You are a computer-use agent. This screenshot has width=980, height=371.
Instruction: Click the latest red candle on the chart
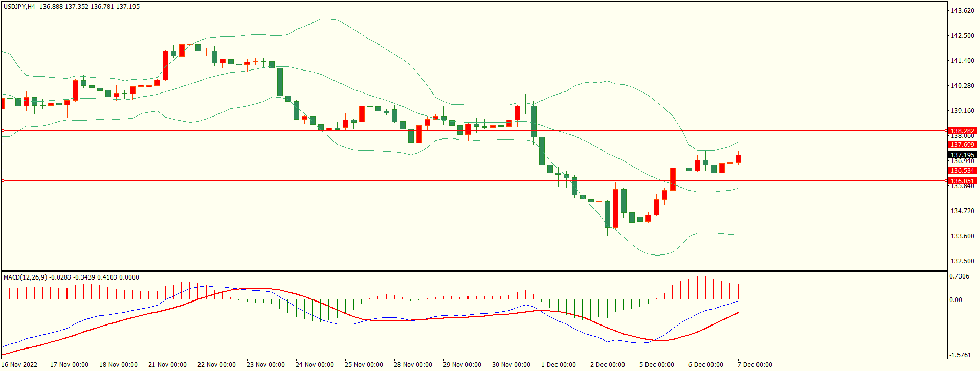(x=738, y=159)
